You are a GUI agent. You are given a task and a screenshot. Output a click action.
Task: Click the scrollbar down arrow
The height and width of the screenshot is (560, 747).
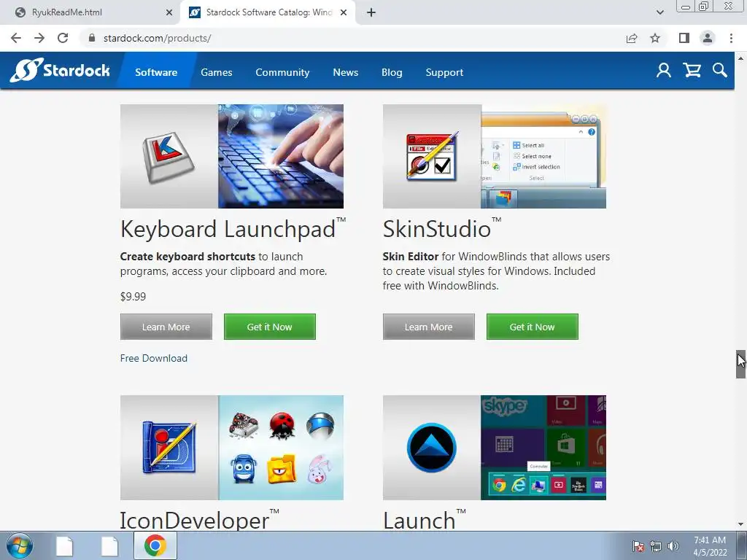740,524
